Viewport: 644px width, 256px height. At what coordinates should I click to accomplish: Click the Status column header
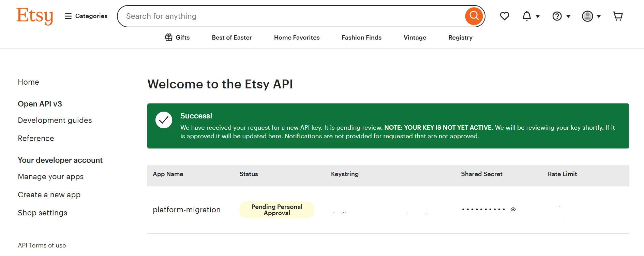pos(249,174)
